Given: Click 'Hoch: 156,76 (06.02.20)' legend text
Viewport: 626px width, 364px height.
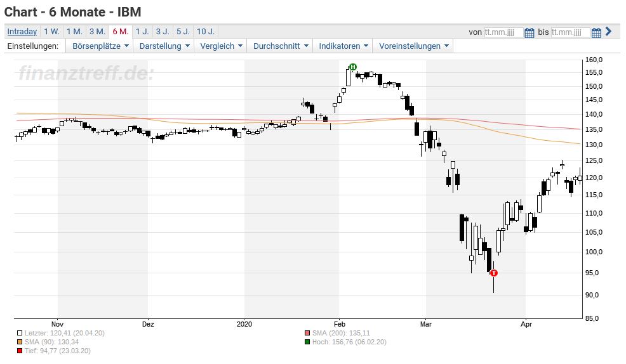Looking at the screenshot, I should pos(349,342).
